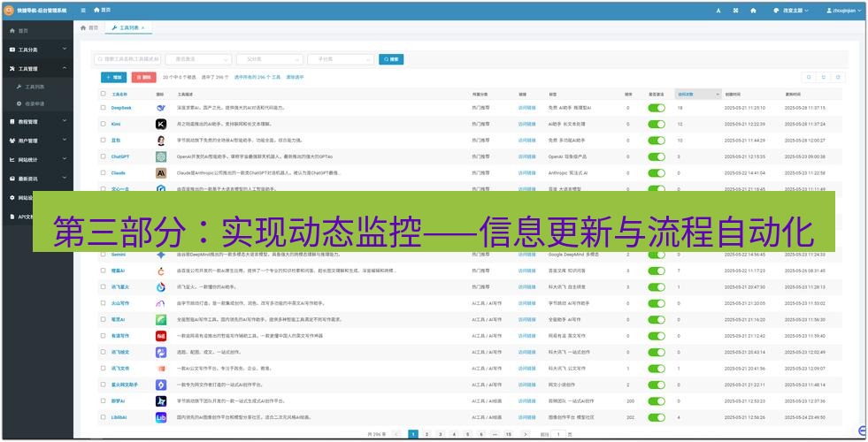Click the font size 'A' icon
The image size is (868, 442).
(x=718, y=11)
